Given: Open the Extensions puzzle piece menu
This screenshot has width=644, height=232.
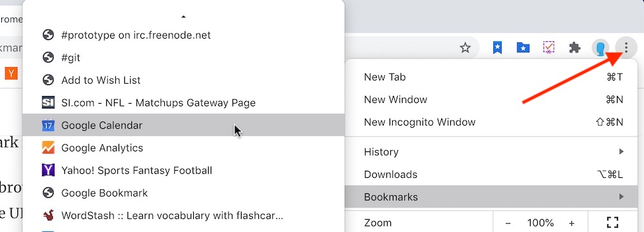Looking at the screenshot, I should click(574, 48).
